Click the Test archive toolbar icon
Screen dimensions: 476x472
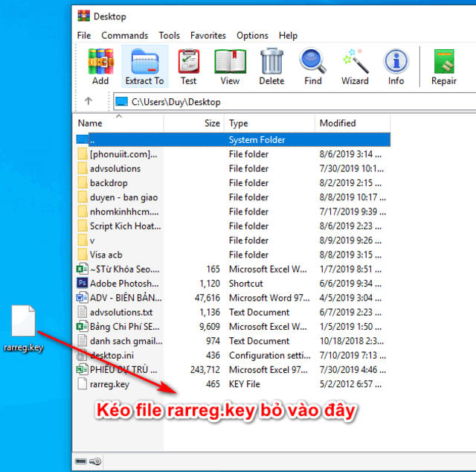pos(188,62)
